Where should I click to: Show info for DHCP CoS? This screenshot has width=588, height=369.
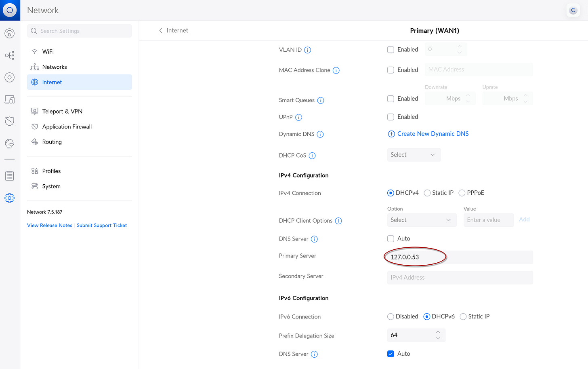(x=312, y=156)
